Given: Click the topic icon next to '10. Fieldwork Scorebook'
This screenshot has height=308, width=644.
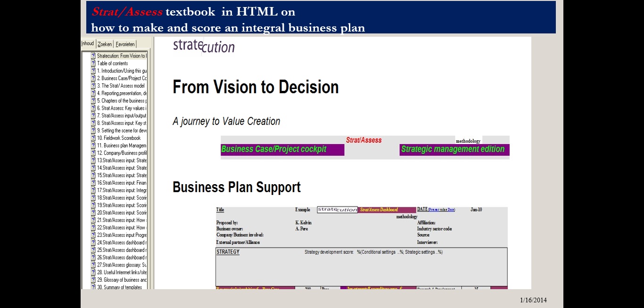Looking at the screenshot, I should tap(93, 138).
